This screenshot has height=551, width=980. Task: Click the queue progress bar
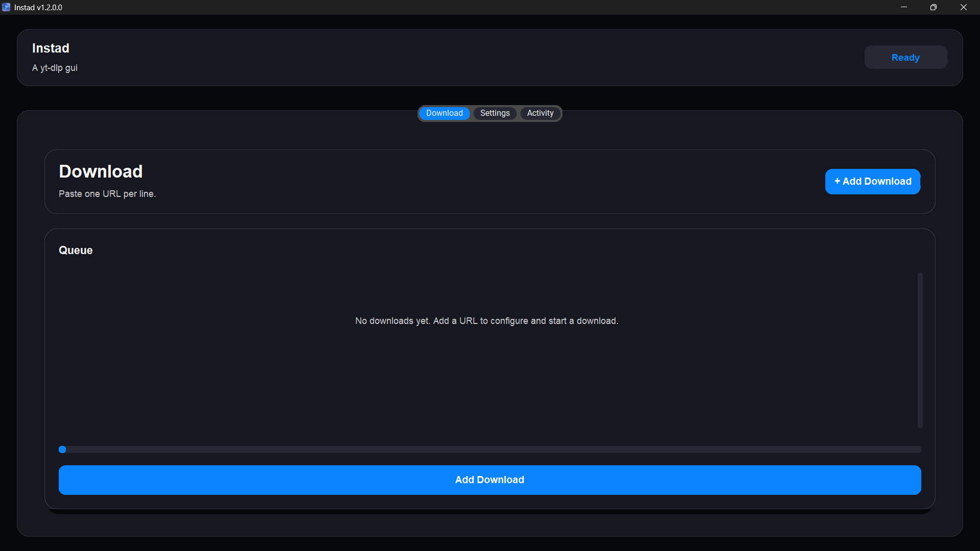[x=490, y=449]
